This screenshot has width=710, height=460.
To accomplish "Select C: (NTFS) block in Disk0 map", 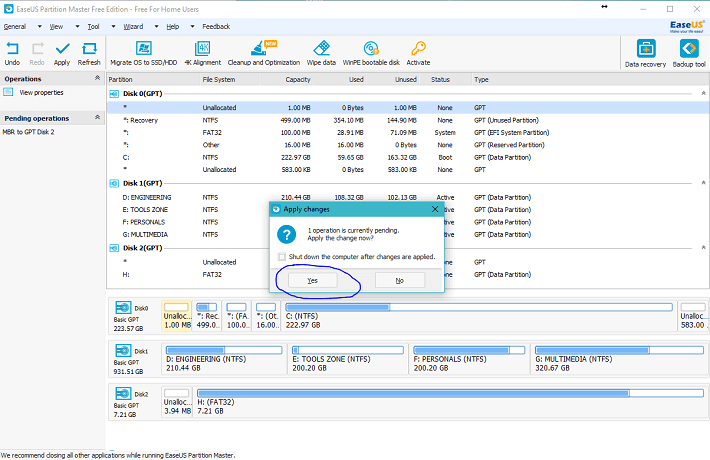I will [x=479, y=316].
